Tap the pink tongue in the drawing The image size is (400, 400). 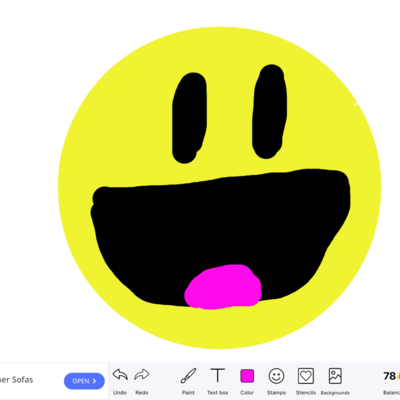point(223,287)
